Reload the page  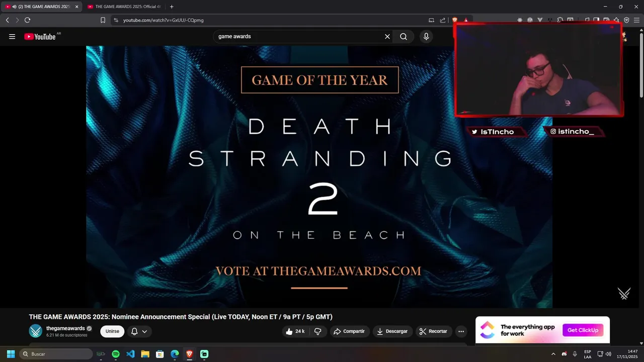point(27,20)
